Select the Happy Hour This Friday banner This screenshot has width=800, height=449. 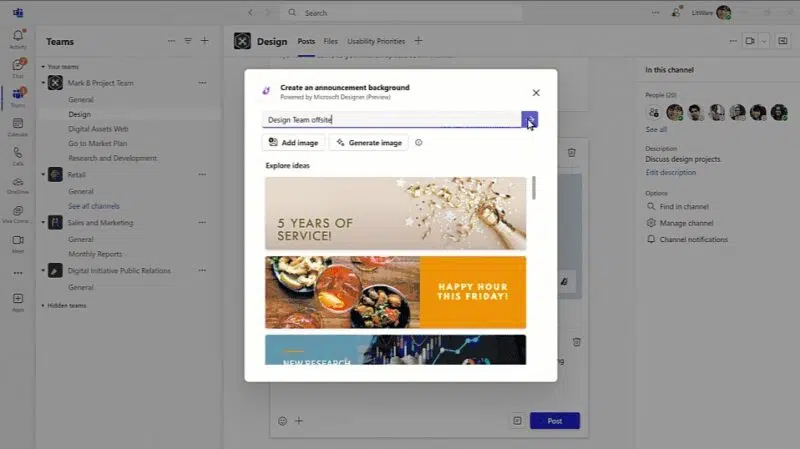coord(395,292)
